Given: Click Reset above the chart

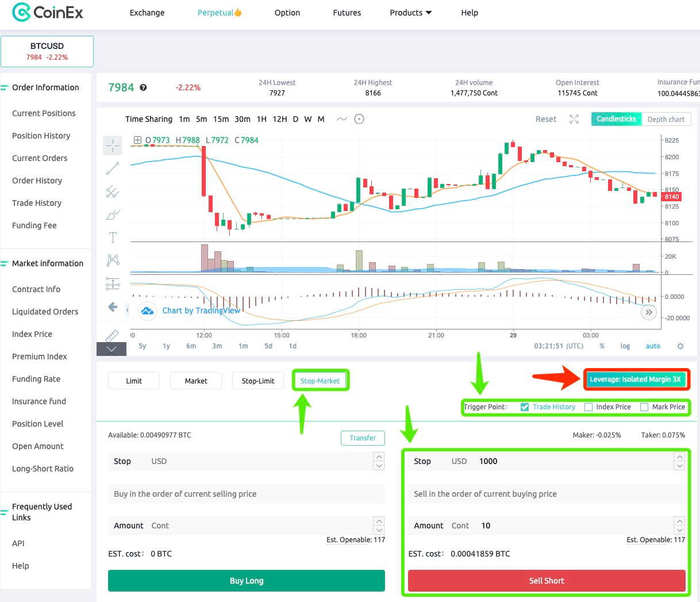Looking at the screenshot, I should tap(546, 119).
